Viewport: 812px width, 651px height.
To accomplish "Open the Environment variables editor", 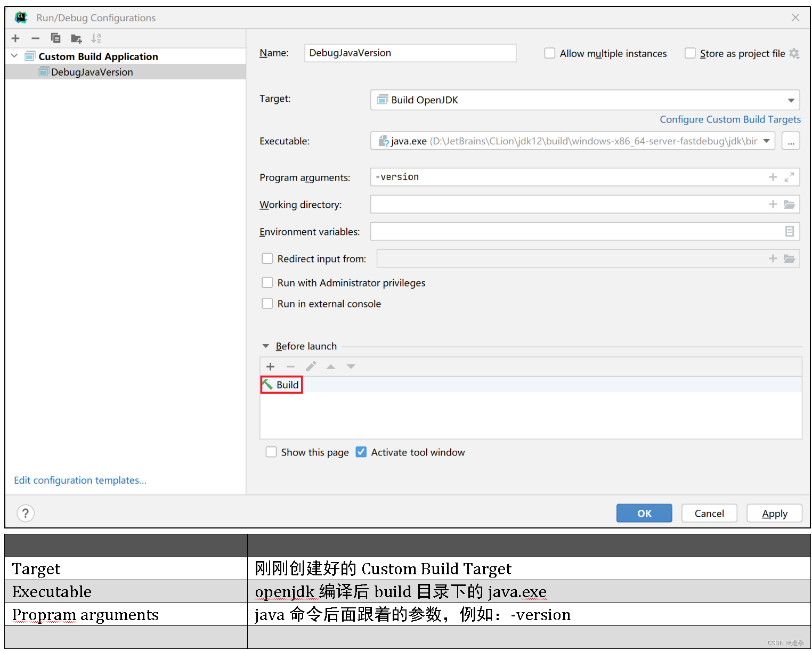I will (x=789, y=231).
